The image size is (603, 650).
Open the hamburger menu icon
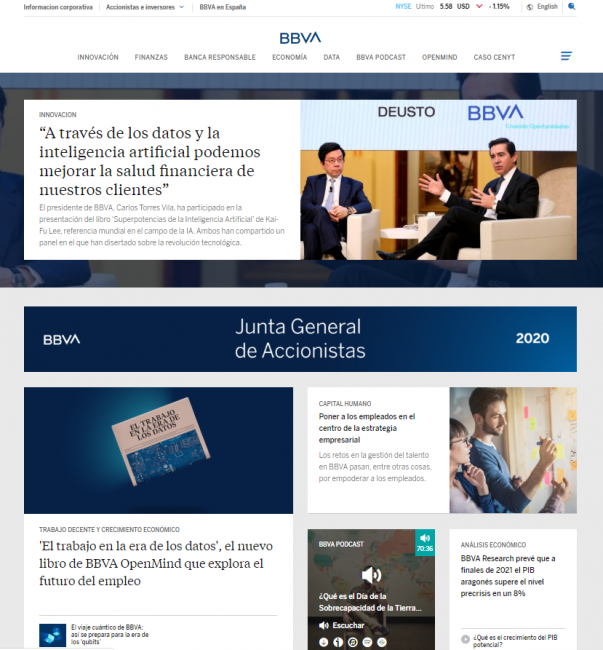(x=566, y=56)
